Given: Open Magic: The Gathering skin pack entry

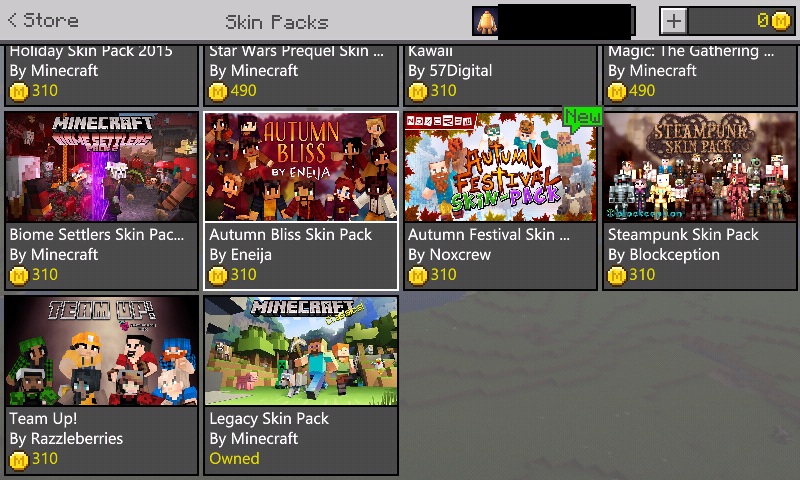Looking at the screenshot, I should click(x=699, y=75).
